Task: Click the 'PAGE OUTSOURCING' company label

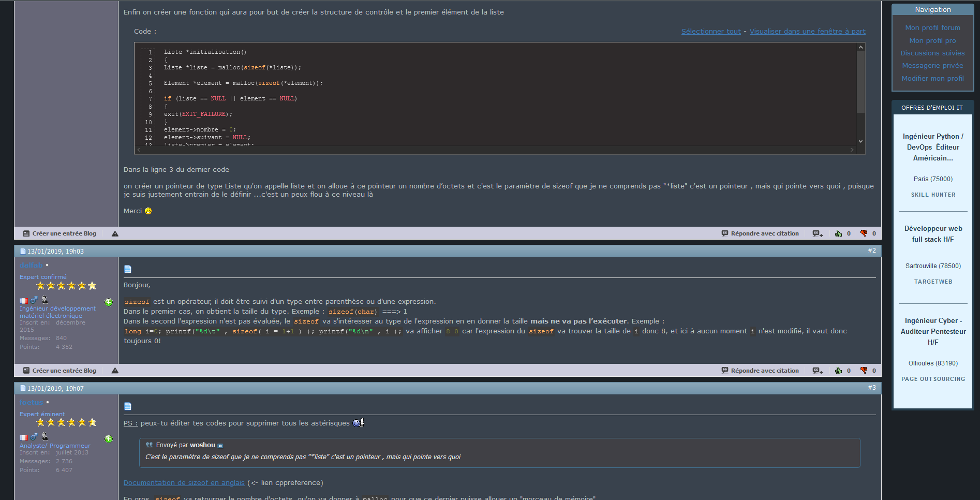Action: click(x=933, y=379)
